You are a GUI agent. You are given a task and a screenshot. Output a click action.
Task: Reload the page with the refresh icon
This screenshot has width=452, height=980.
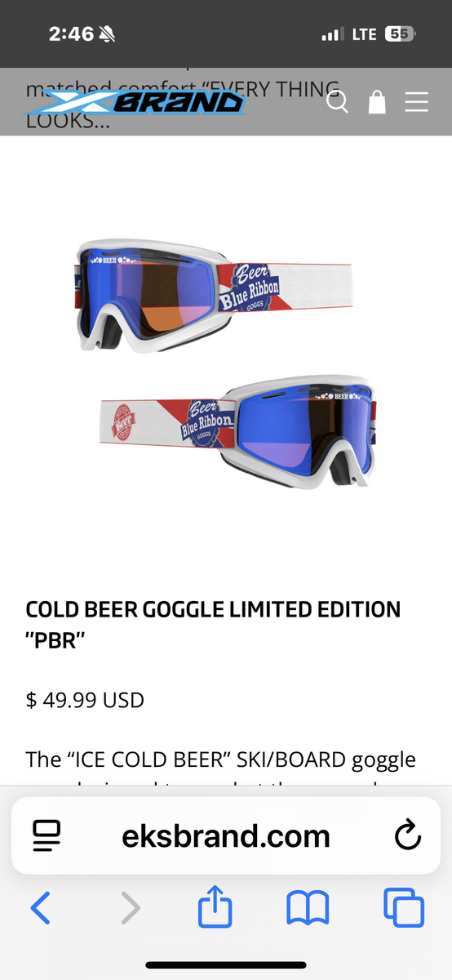(407, 835)
